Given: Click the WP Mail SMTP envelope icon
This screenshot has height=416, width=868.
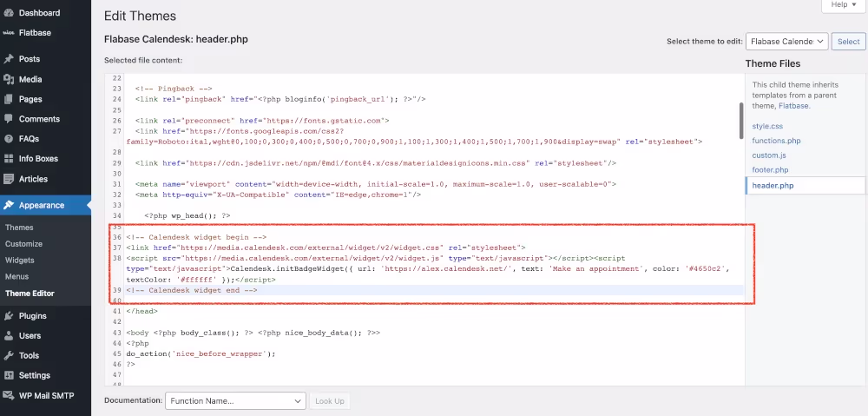Looking at the screenshot, I should pyautogui.click(x=9, y=395).
